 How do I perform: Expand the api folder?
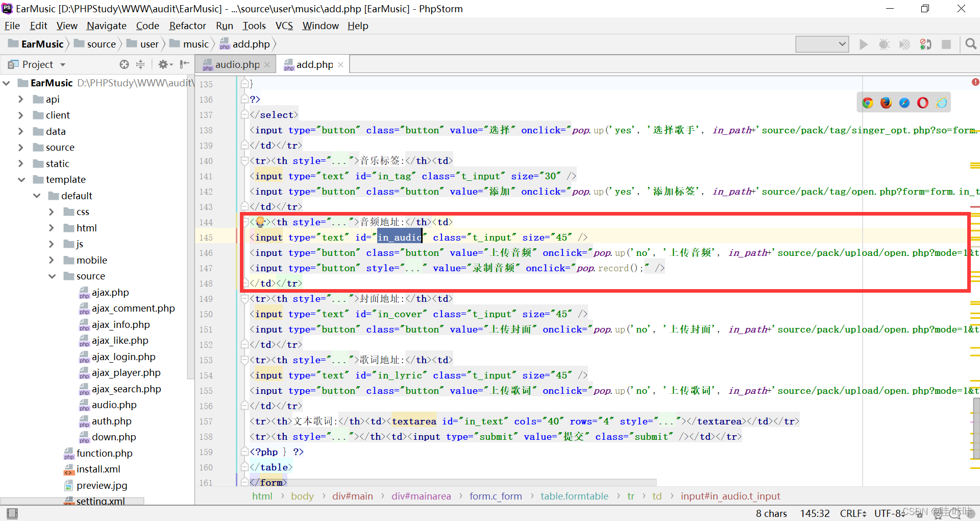click(21, 99)
